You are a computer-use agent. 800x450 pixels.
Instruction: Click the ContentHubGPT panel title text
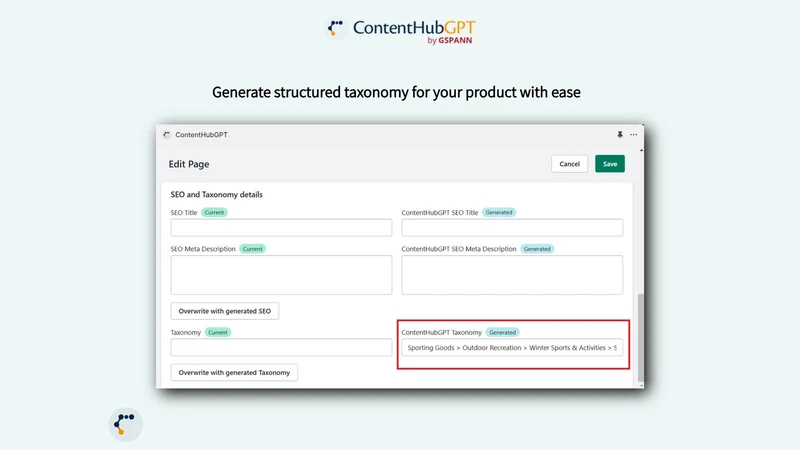pyautogui.click(x=202, y=135)
